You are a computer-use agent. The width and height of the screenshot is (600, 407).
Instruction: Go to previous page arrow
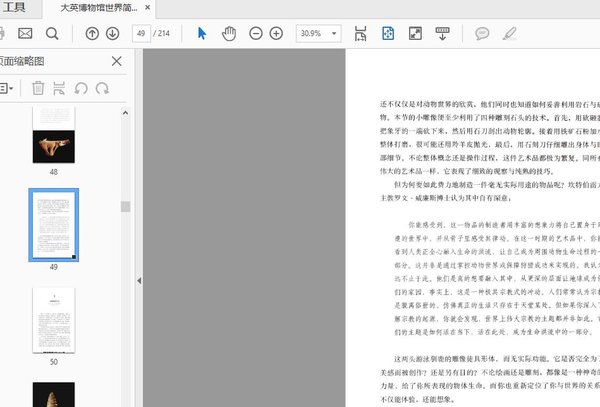[x=92, y=34]
